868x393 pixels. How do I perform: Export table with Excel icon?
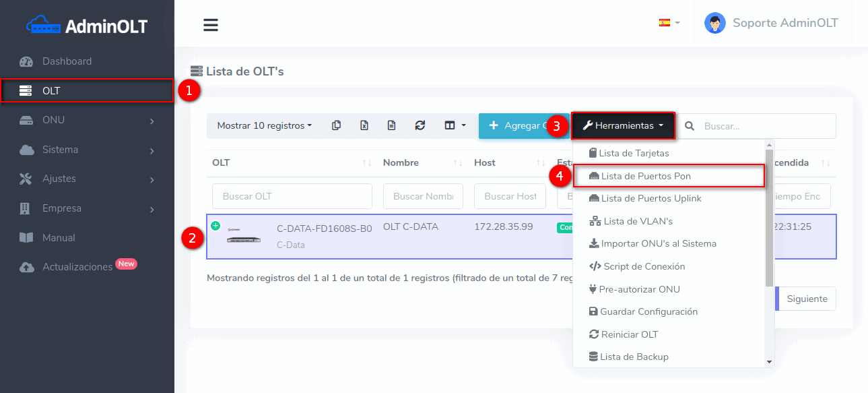click(x=364, y=125)
